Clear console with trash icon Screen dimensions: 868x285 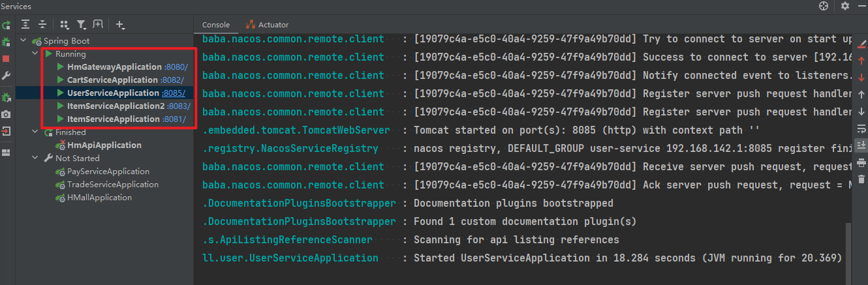tap(861, 178)
